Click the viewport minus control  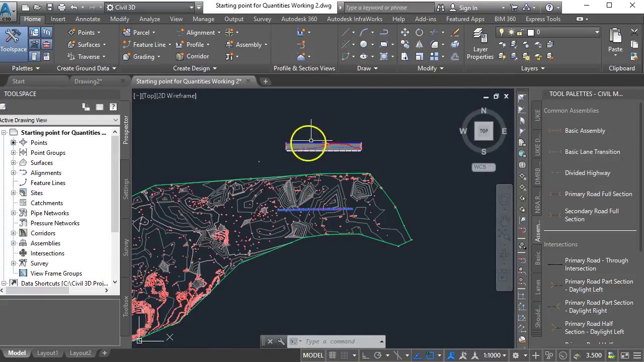click(137, 96)
